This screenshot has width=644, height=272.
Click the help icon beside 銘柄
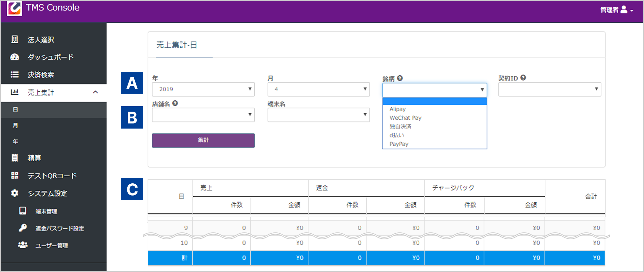click(x=400, y=78)
